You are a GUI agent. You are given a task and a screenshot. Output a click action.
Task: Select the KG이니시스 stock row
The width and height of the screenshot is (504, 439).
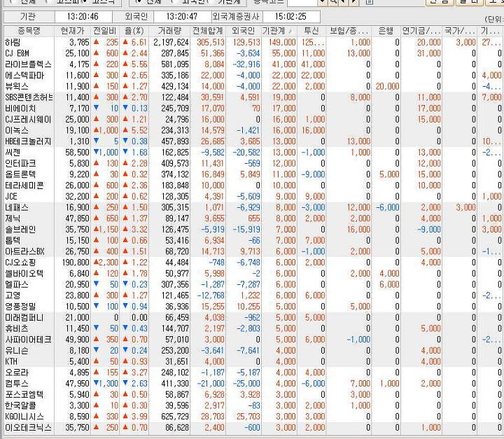point(254,417)
